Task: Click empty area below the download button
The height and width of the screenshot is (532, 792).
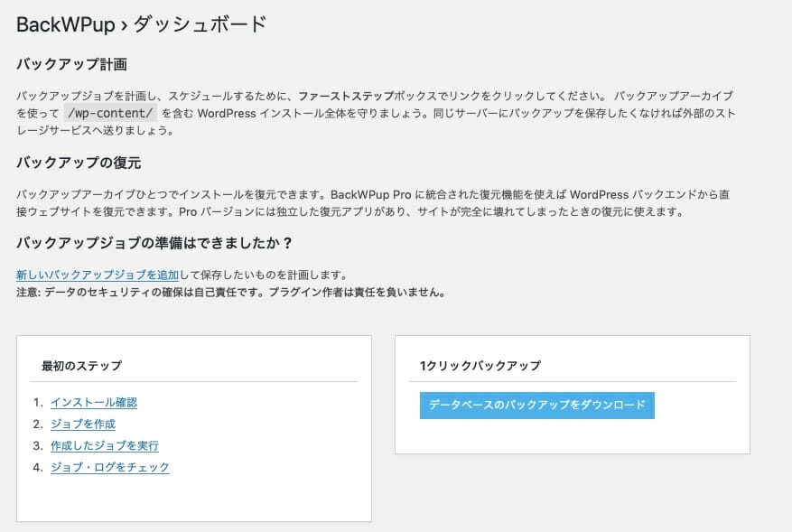Action: (573, 436)
